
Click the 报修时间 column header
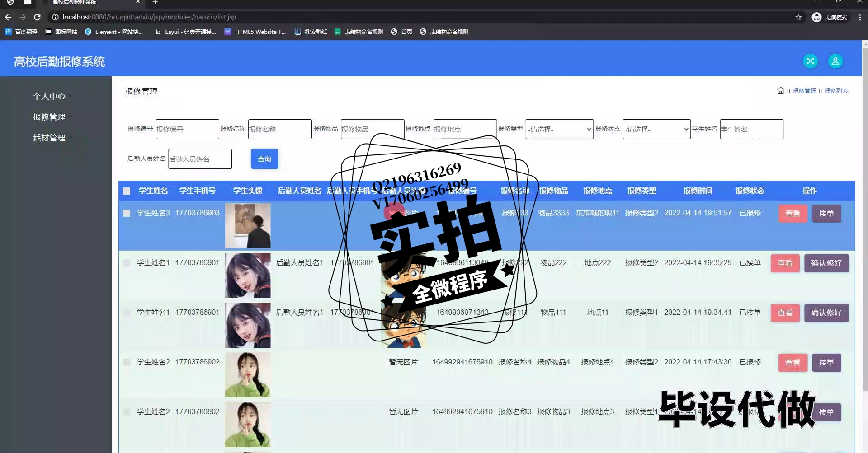click(x=698, y=191)
